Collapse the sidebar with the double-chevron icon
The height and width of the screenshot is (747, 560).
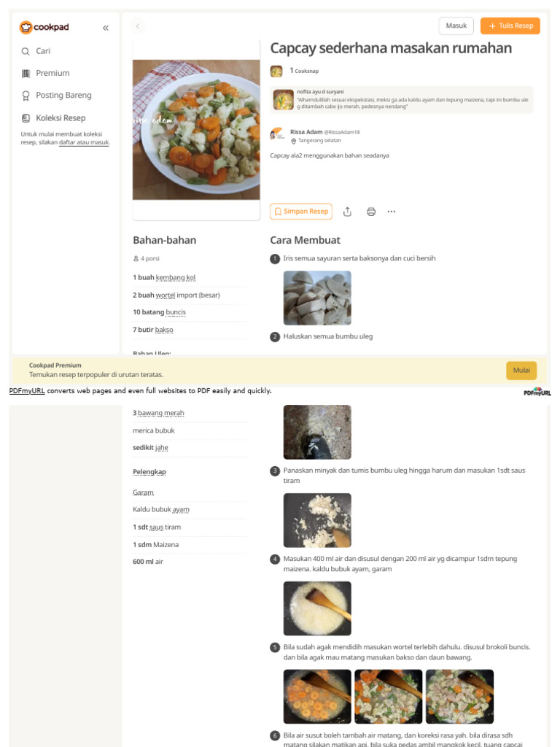tap(105, 28)
